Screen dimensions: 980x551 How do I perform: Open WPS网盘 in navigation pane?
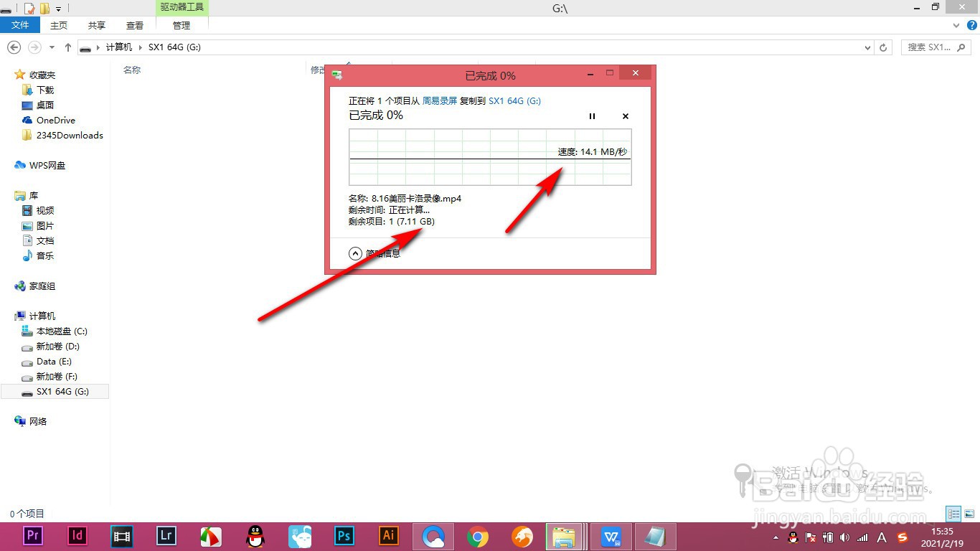(47, 165)
